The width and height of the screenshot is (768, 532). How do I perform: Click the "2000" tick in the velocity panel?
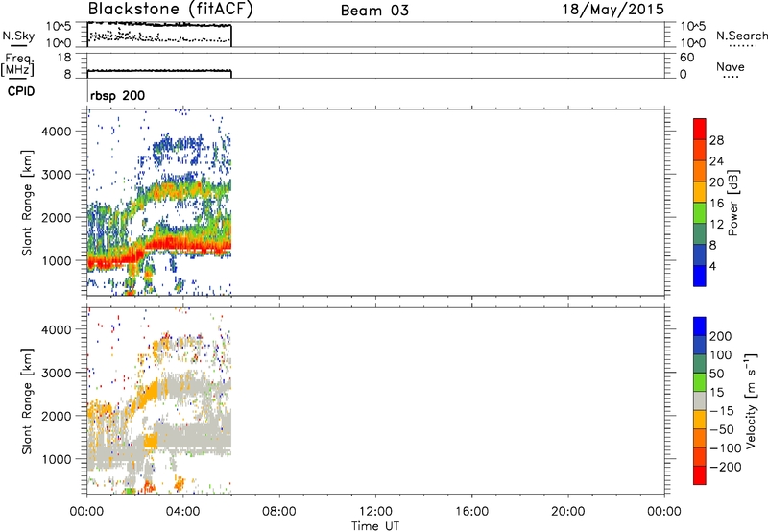tap(56, 416)
